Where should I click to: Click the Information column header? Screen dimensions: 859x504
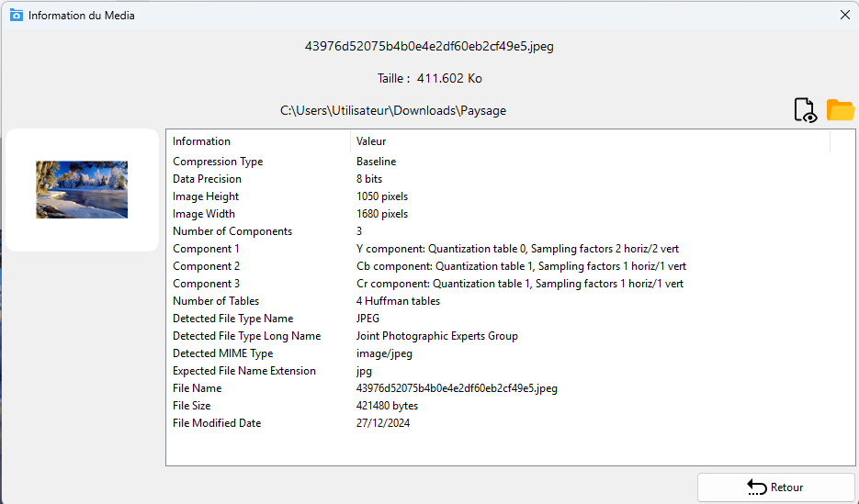click(202, 141)
